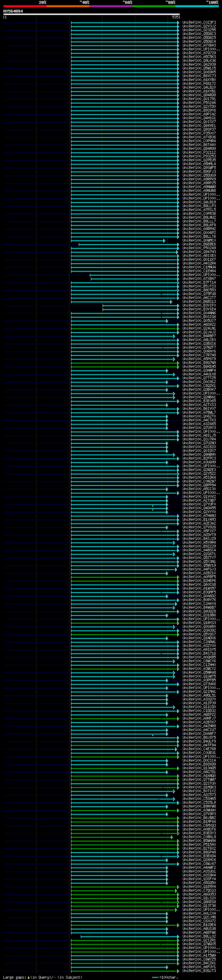Image resolution: width=222 pixels, height=980 pixels.
Task: Click the UniRef100_Q84RD8 label
Action: (x=199, y=95)
